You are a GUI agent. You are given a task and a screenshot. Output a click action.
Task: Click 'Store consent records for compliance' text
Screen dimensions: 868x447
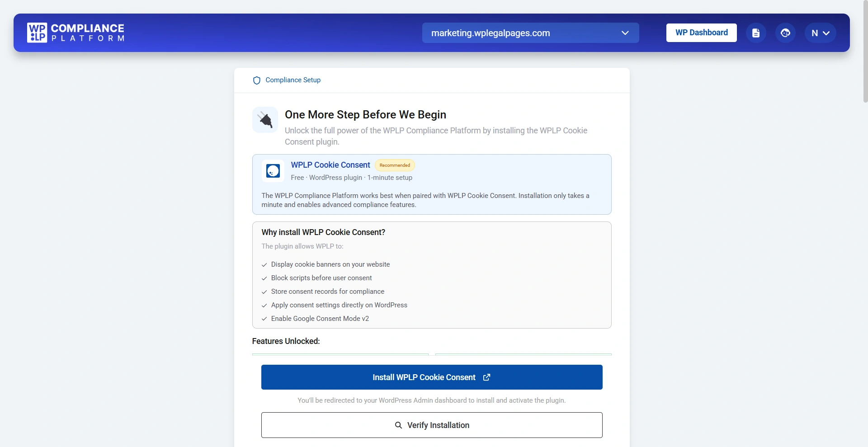click(x=328, y=292)
